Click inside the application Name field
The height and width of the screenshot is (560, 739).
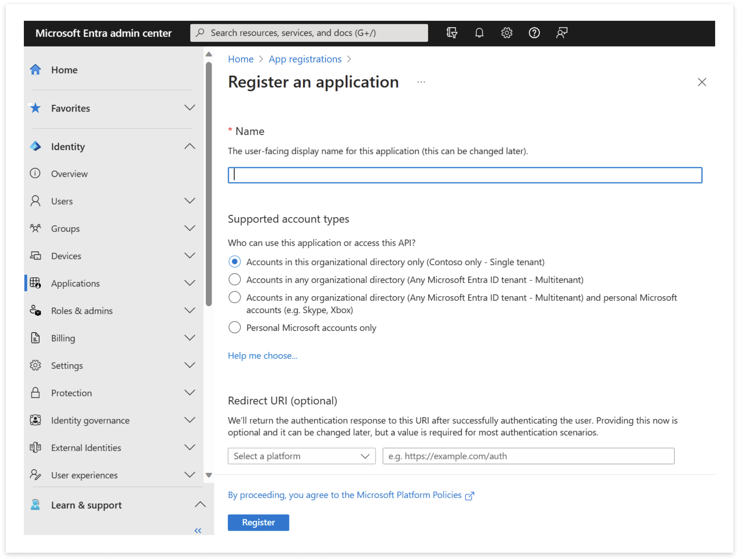click(465, 175)
